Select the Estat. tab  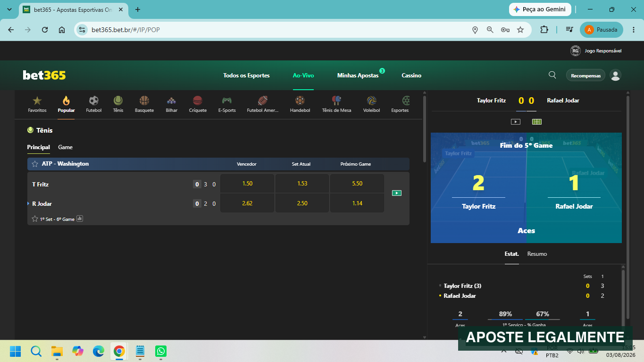click(x=511, y=254)
